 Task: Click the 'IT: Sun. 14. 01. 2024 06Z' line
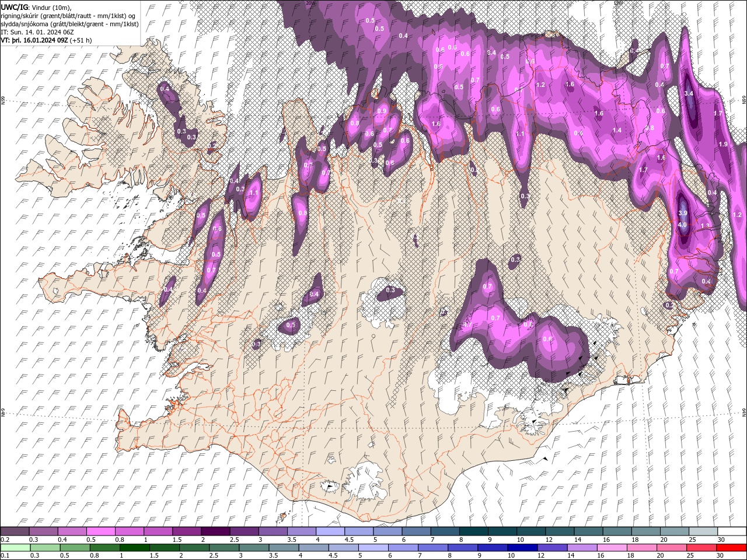click(x=37, y=32)
